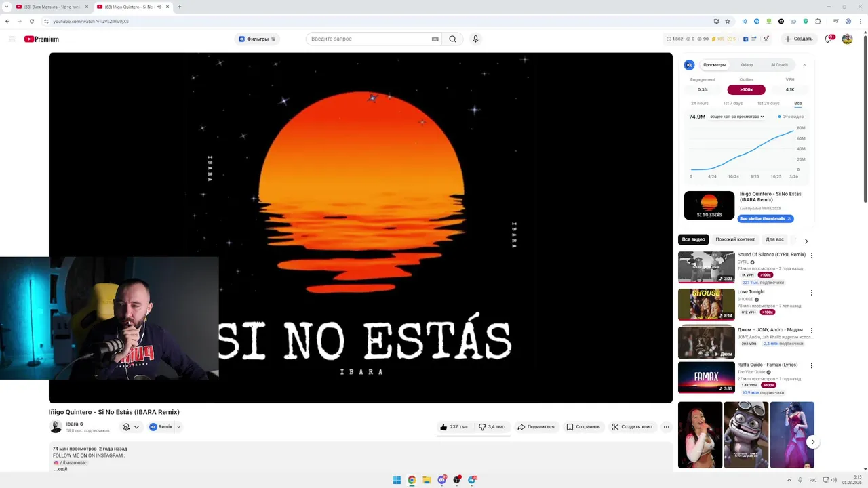Image resolution: width=868 pixels, height=488 pixels.
Task: Select the 1st 28 days range
Action: [768, 104]
